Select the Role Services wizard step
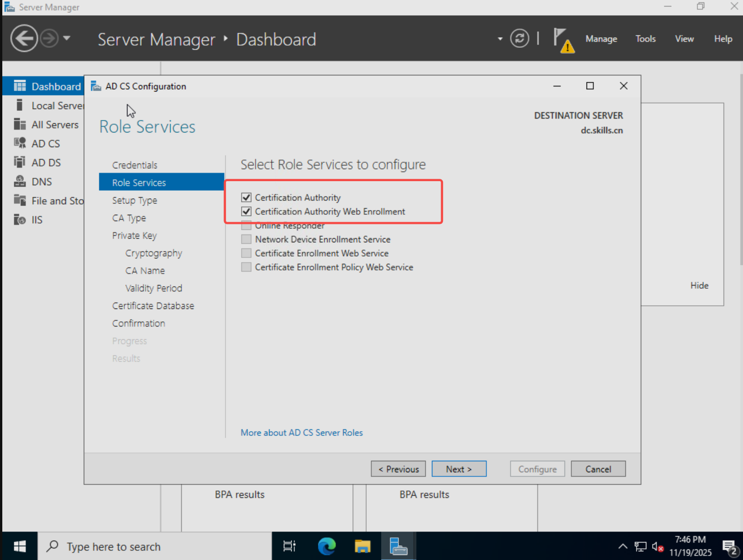The height and width of the screenshot is (560, 743). [x=161, y=183]
